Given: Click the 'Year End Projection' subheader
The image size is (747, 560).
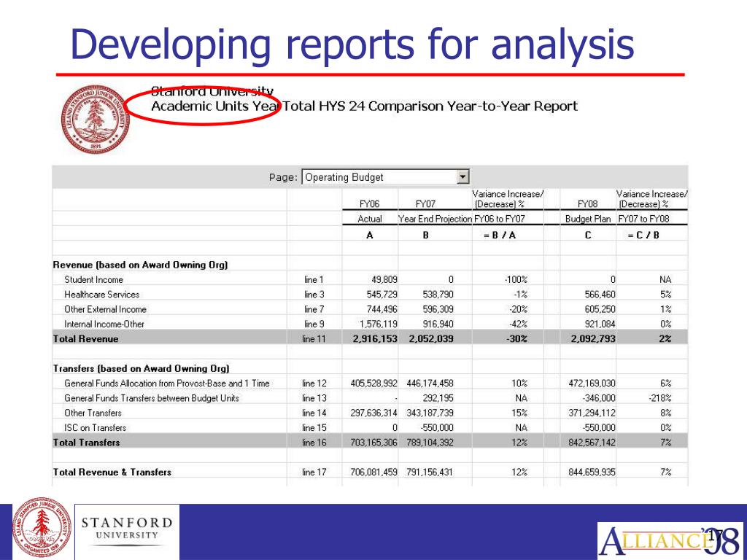Looking at the screenshot, I should point(436,219).
